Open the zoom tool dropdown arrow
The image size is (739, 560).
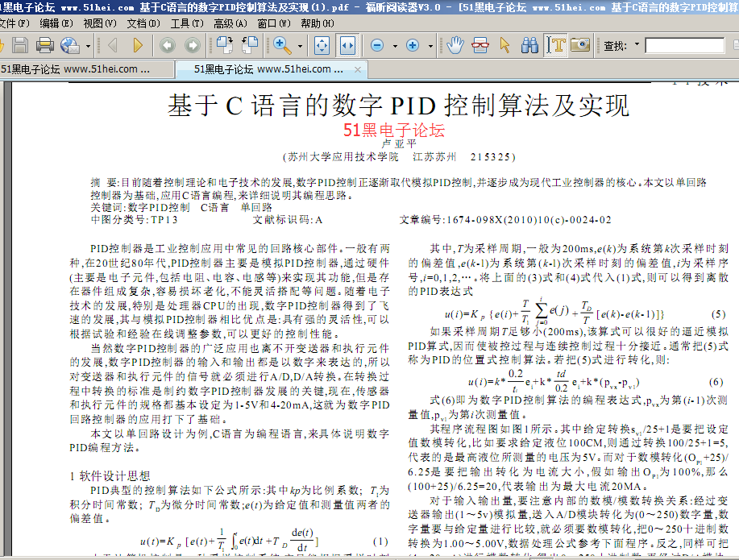301,46
